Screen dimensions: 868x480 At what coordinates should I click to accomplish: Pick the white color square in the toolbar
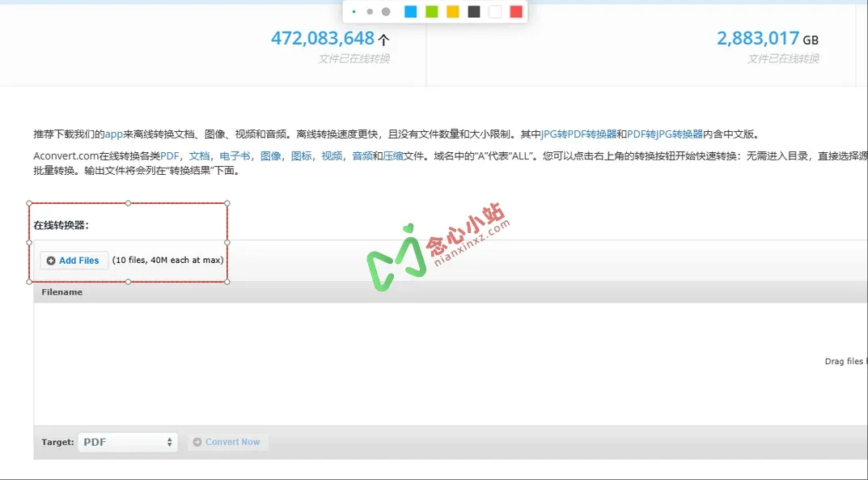tap(494, 12)
